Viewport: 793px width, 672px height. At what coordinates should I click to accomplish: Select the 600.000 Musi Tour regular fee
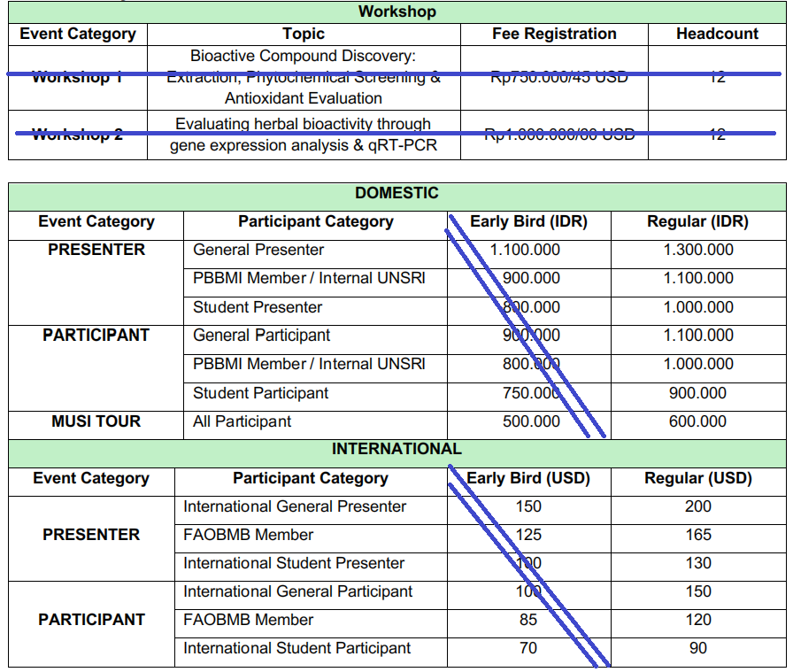coord(698,421)
